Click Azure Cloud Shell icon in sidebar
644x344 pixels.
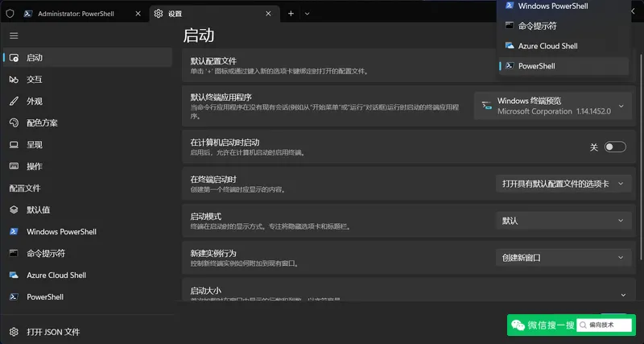pos(14,275)
